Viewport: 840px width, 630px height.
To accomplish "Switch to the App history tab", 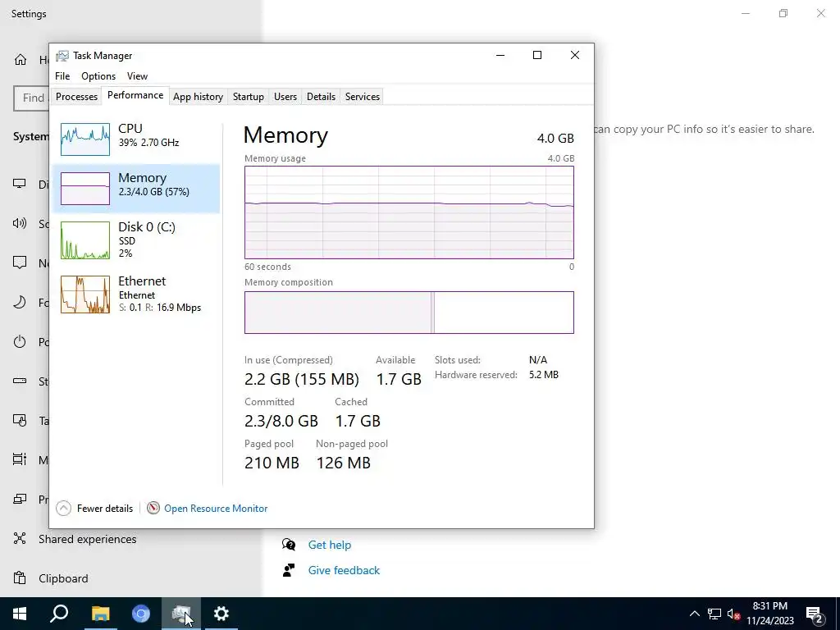I will pos(198,97).
